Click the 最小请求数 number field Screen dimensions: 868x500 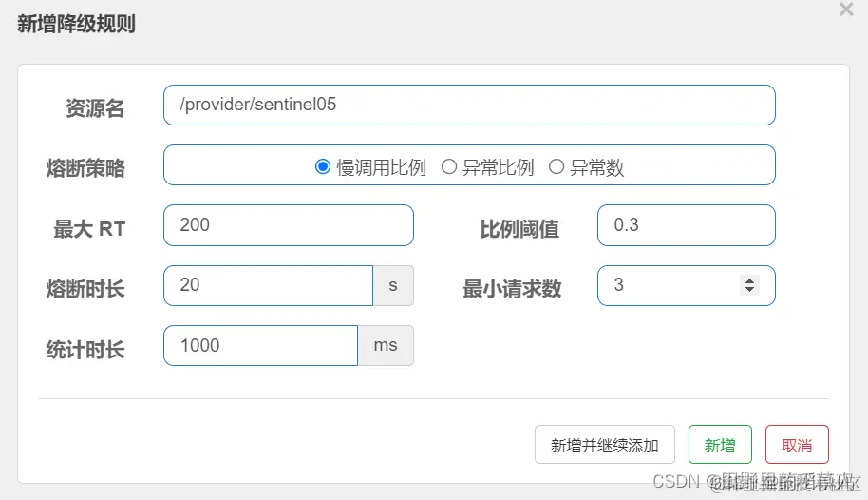pos(687,285)
